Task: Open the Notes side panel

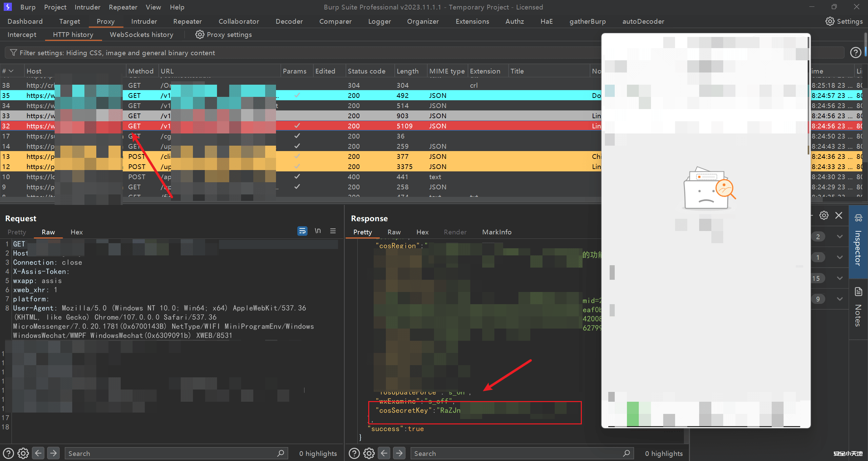Action: click(x=858, y=308)
